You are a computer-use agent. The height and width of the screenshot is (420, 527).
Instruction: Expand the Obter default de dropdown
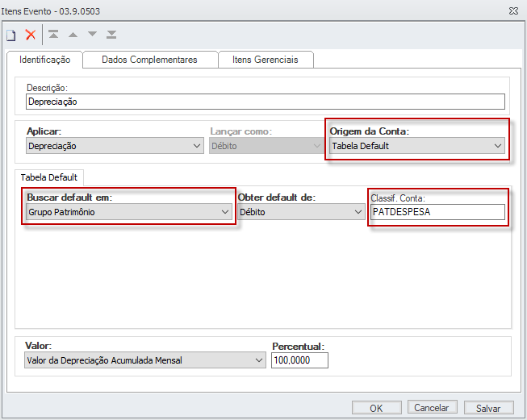tap(301, 212)
